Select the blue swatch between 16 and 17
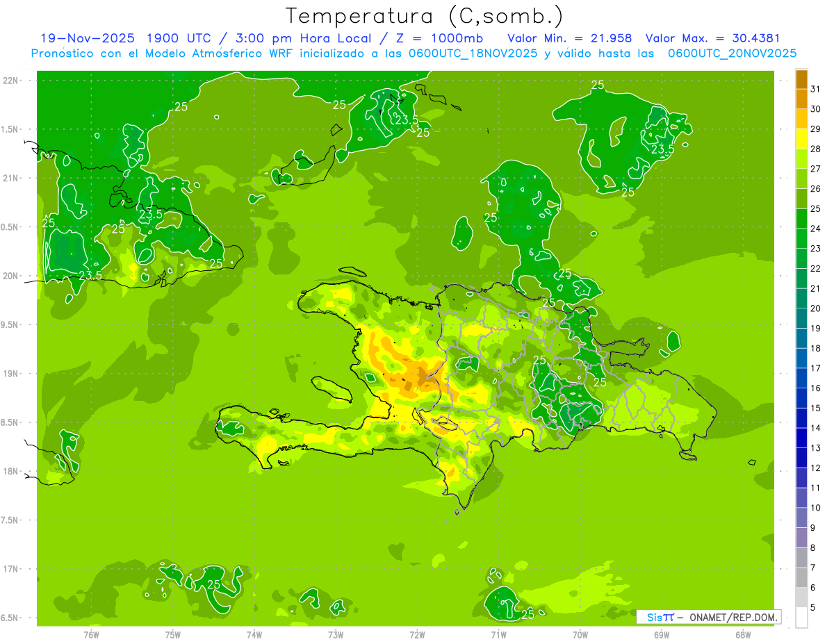 tap(801, 378)
